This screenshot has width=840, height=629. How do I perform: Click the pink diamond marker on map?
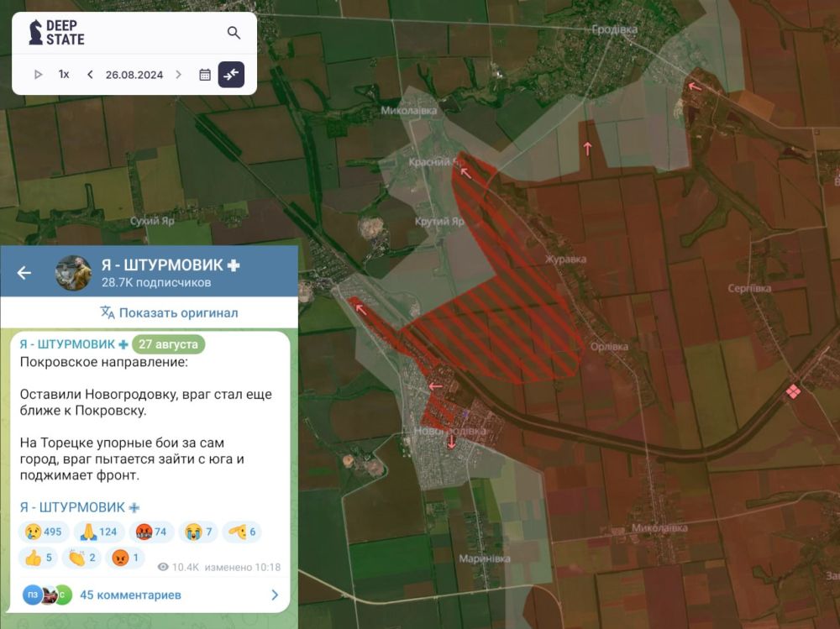coord(792,391)
